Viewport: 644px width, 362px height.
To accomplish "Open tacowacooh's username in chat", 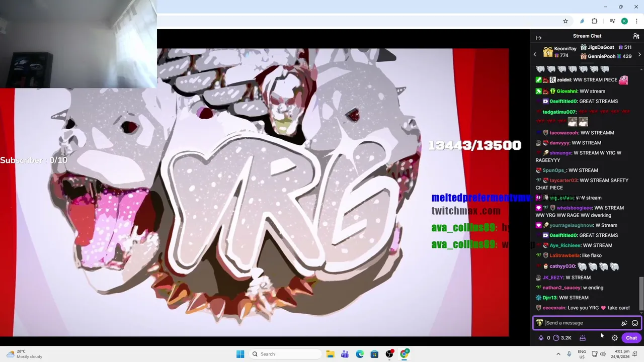I will pos(563,133).
